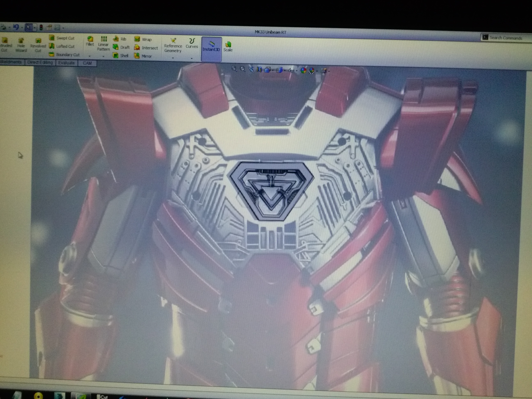The height and width of the screenshot is (399, 532).
Task: Open the quick access toolbar overflow arrow
Action: point(63,28)
